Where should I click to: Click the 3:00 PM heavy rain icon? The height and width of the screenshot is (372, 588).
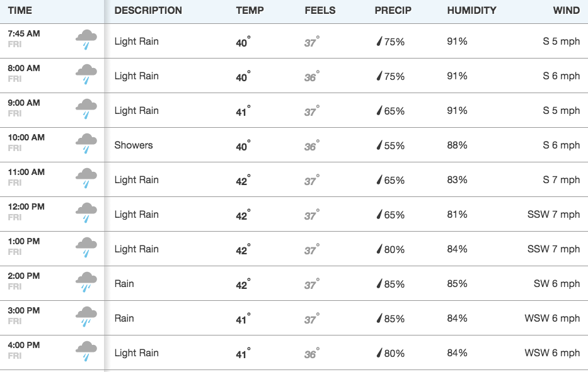86,317
